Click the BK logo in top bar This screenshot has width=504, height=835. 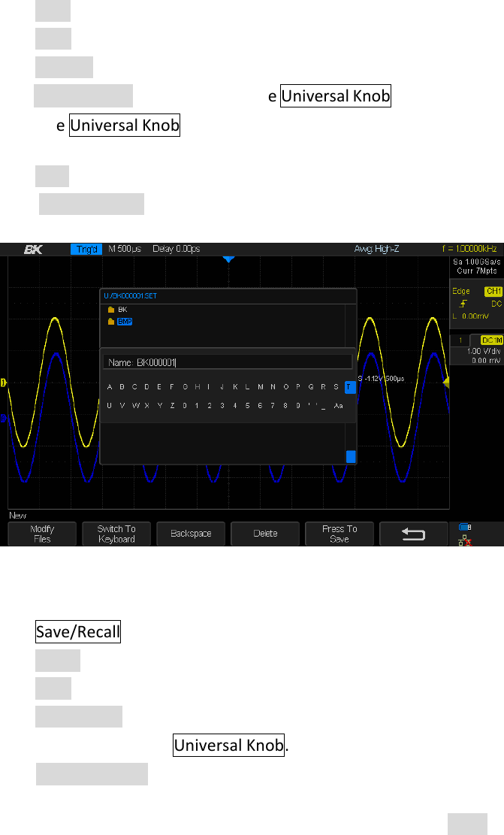click(x=32, y=249)
